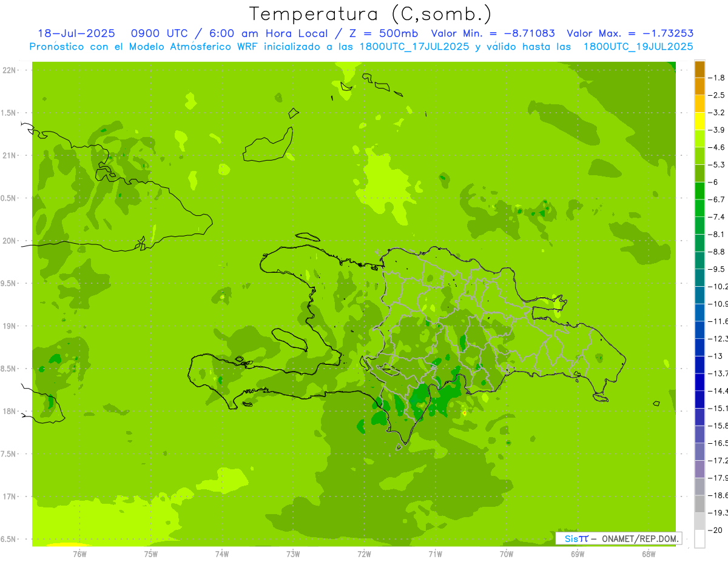Click the '17N' latitude label
Screen dimensions: 728x562
pos(8,497)
